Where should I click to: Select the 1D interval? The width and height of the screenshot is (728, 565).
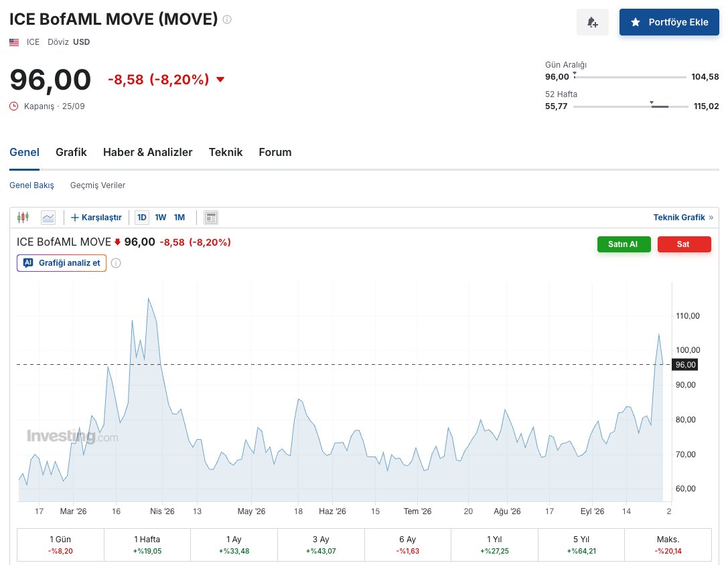pos(142,218)
